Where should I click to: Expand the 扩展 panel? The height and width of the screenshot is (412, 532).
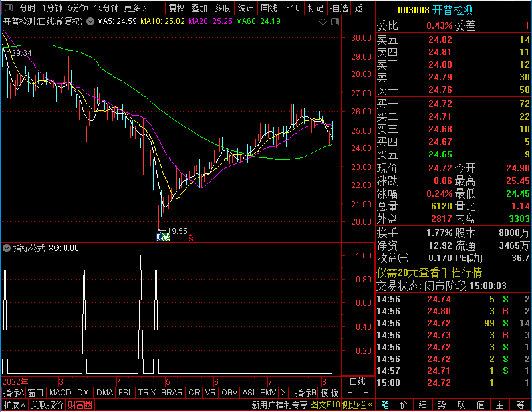(x=15, y=405)
